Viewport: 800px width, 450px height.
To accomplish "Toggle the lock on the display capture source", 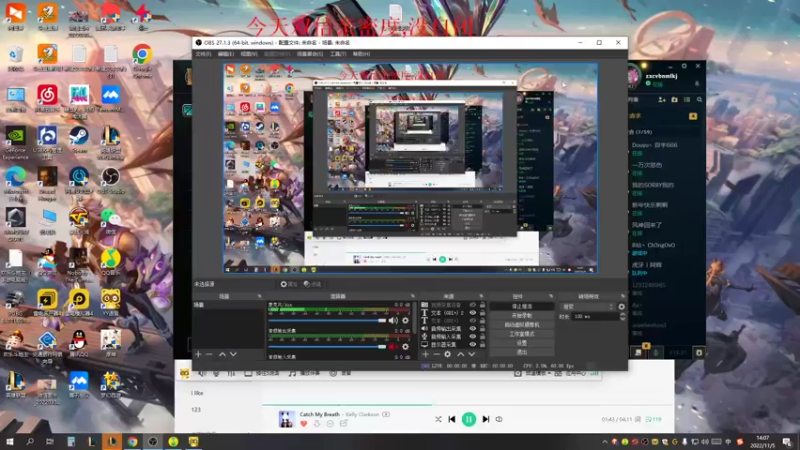I will tap(482, 344).
